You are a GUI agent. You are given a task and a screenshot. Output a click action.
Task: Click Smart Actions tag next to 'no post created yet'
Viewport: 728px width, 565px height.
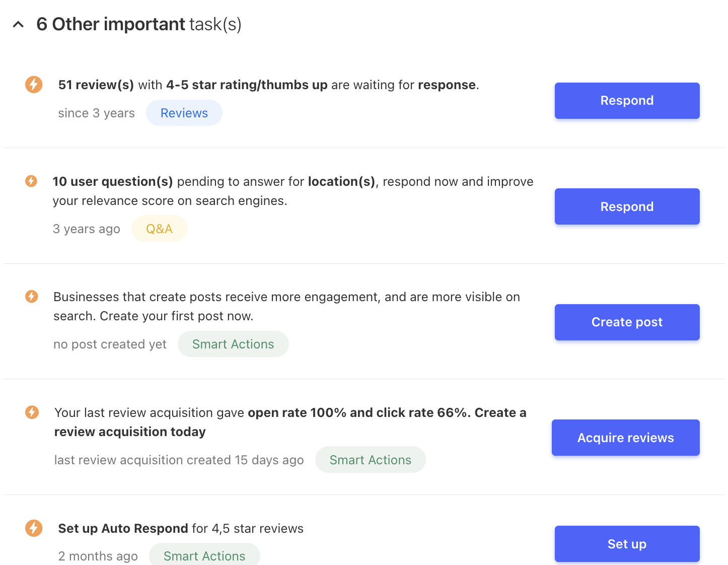click(x=233, y=344)
